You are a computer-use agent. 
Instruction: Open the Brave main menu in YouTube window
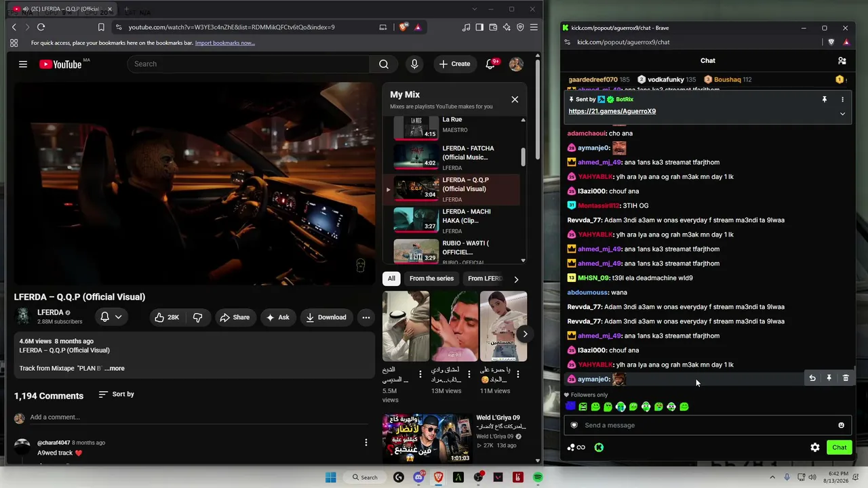pyautogui.click(x=534, y=27)
